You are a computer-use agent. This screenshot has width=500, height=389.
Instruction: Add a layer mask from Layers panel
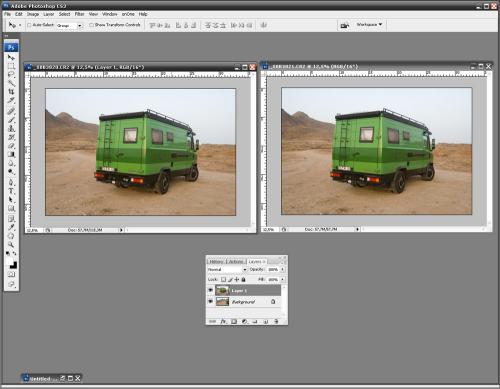pos(234,321)
